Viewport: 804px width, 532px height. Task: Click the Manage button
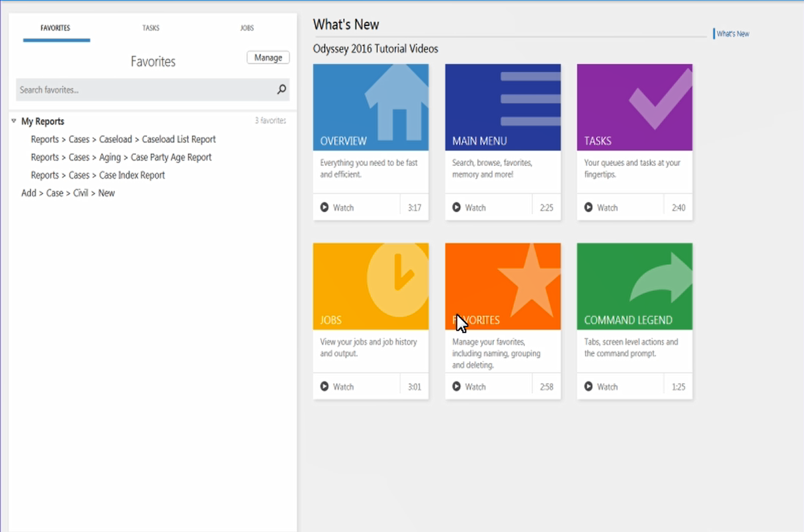(268, 57)
